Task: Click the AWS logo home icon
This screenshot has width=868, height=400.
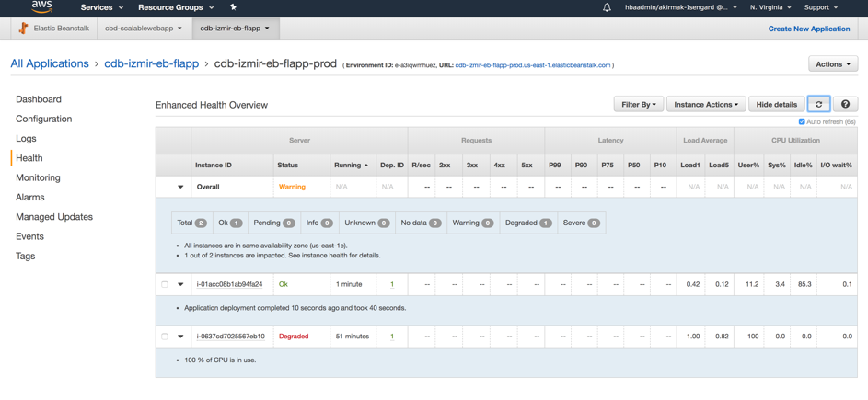Action: pyautogui.click(x=41, y=6)
